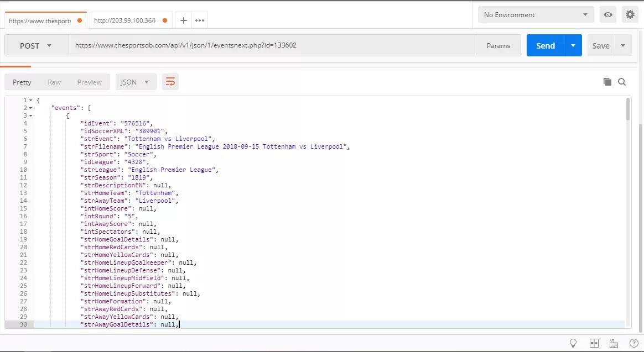This screenshot has width=644, height=352.
Task: Click the "intRound" line
Action: (109, 216)
